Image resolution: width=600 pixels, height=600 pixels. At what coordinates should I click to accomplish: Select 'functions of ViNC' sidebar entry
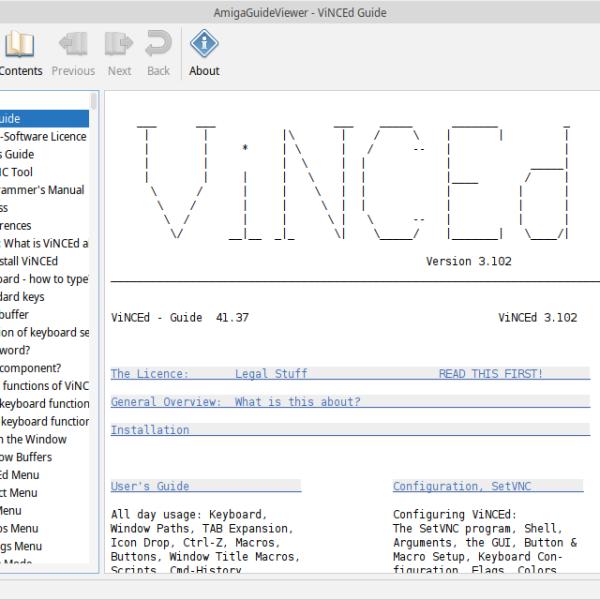pyautogui.click(x=44, y=386)
